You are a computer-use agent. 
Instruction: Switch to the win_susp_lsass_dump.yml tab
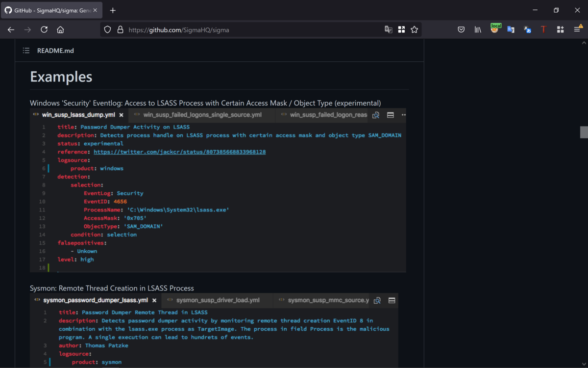(79, 115)
